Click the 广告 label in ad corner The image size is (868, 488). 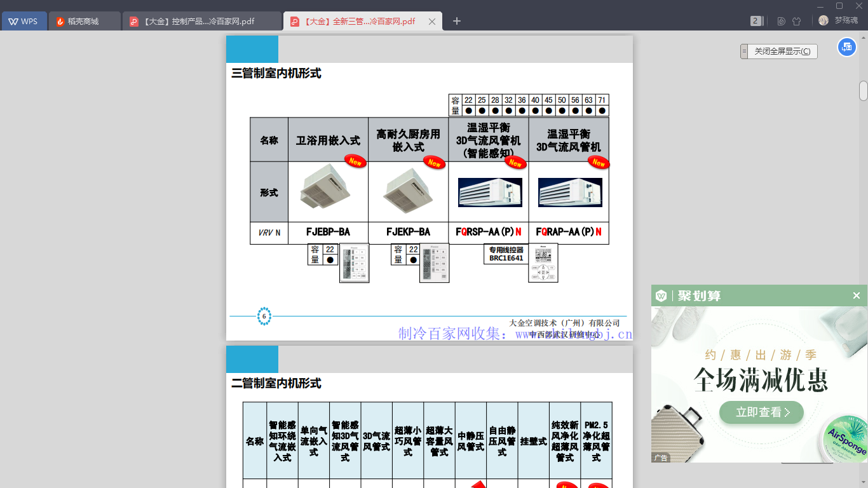pos(661,457)
